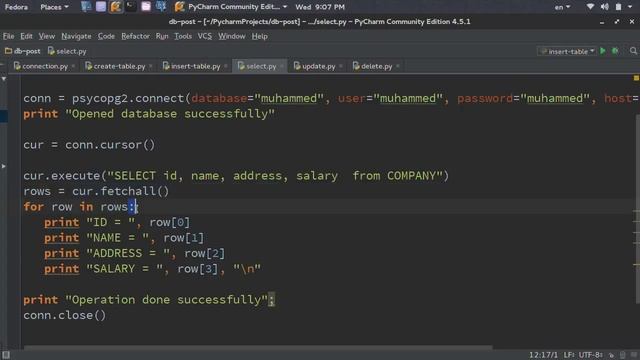Click the db-post folder icon in the breadcrumb
The width and height of the screenshot is (640, 360).
8,51
